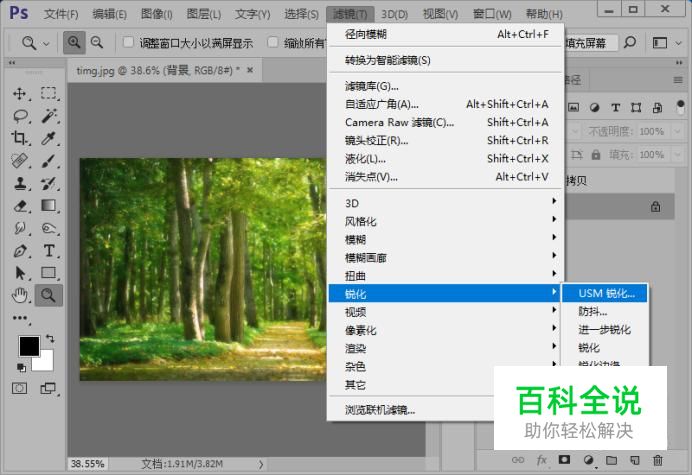Select the Brush tool
The image size is (692, 475).
(49, 161)
